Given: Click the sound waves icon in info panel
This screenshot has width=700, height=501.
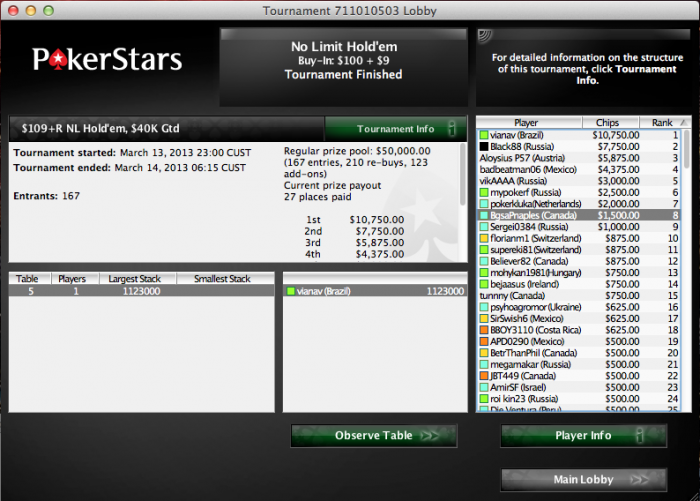Looking at the screenshot, I should (485, 36).
